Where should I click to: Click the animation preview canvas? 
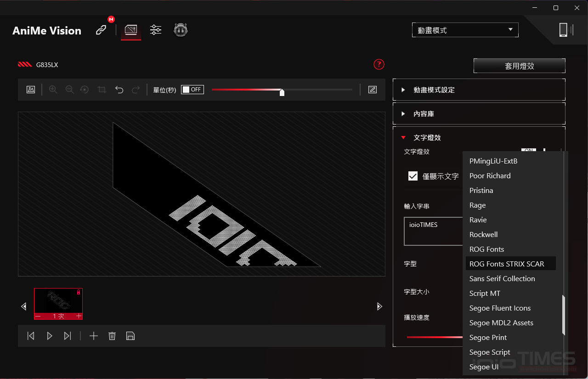(x=202, y=194)
